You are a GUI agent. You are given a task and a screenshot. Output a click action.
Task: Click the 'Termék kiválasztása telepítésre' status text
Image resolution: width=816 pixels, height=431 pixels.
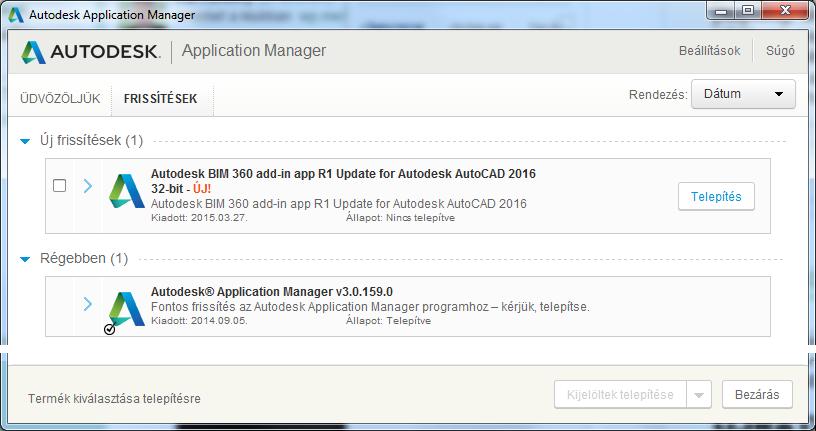coord(114,399)
